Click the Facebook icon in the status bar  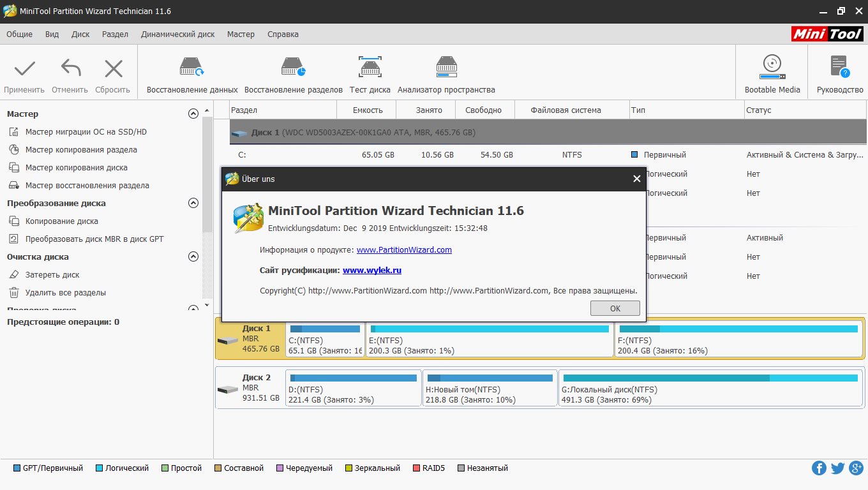(x=819, y=468)
